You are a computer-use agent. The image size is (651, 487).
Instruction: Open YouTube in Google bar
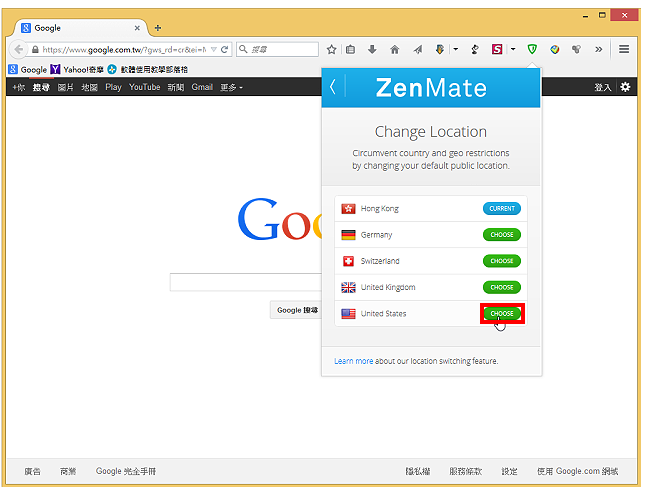click(x=144, y=87)
